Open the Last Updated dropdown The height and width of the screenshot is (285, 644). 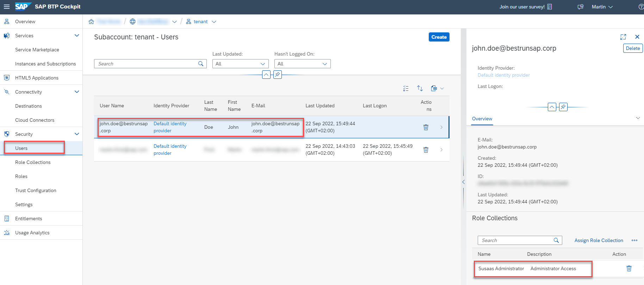pyautogui.click(x=241, y=64)
